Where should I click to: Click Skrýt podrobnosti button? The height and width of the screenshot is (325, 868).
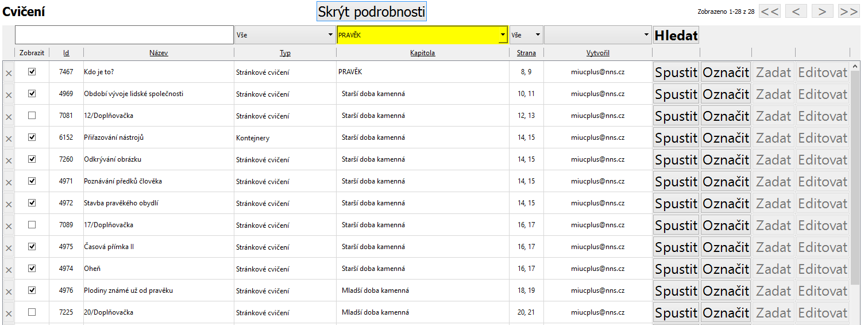[x=372, y=12]
